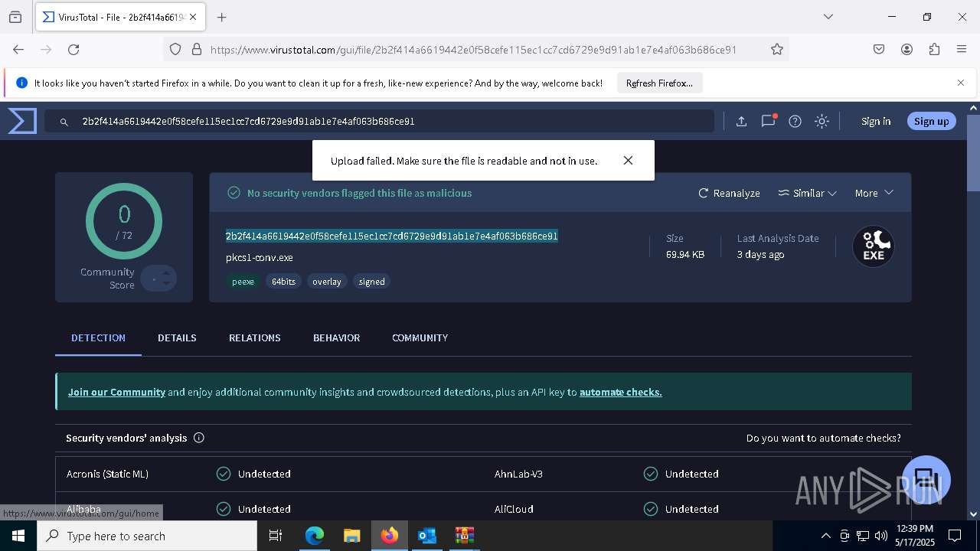Open the notifications chat icon
Image resolution: width=980 pixels, height=551 pixels.
click(x=768, y=121)
